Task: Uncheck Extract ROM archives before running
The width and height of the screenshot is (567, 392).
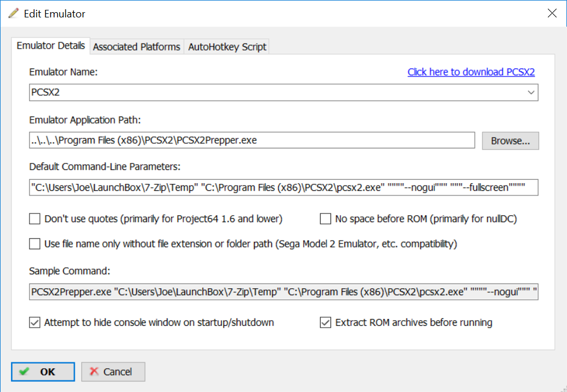Action: (326, 322)
